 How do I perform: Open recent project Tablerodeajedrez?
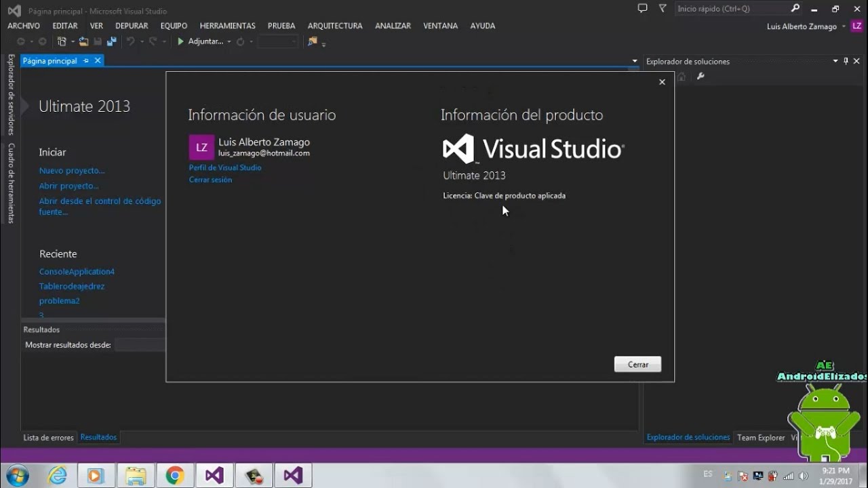tap(72, 287)
